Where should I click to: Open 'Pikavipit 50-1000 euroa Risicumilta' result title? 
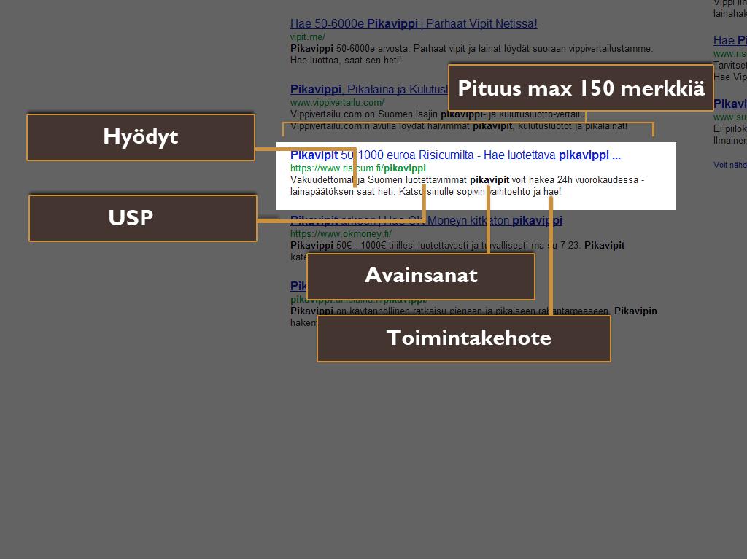455,155
